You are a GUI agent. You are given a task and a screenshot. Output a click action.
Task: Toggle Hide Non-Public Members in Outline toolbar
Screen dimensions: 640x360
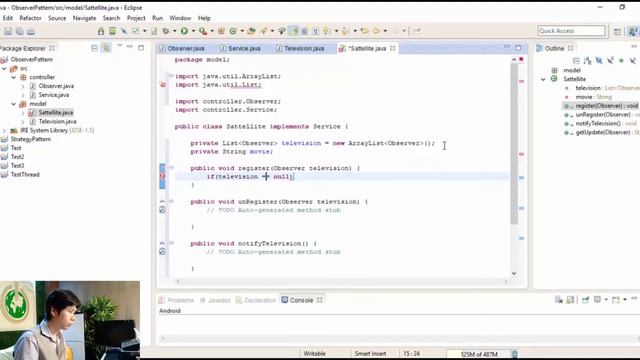(621, 60)
